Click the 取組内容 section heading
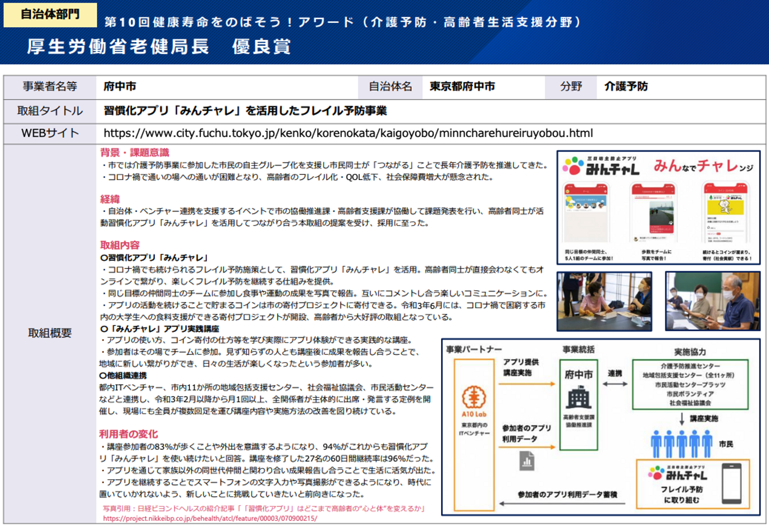Viewport: 769px width, 532px height. coord(120,245)
